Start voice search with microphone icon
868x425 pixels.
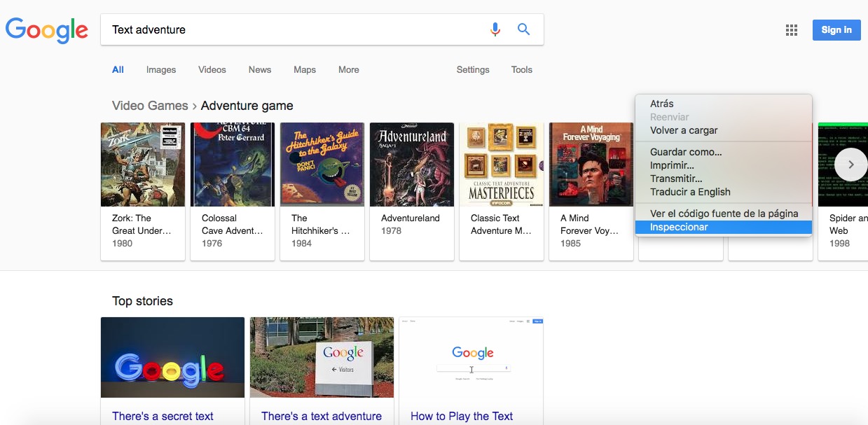click(495, 29)
